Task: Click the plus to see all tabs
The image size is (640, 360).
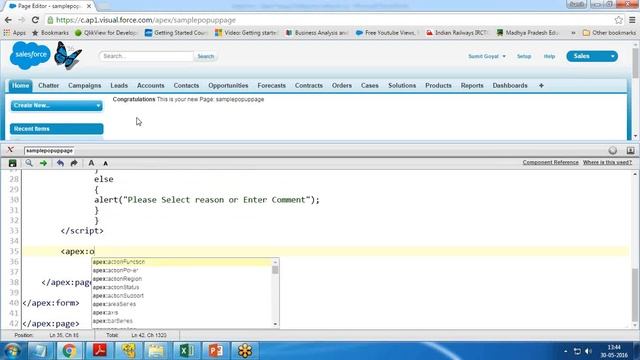Action: pyautogui.click(x=541, y=86)
